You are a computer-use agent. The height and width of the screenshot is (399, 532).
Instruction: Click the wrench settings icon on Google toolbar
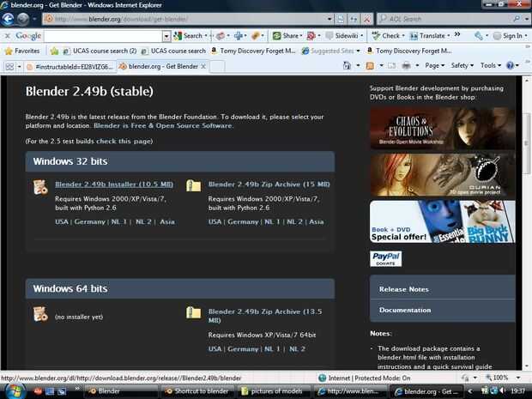[479, 36]
